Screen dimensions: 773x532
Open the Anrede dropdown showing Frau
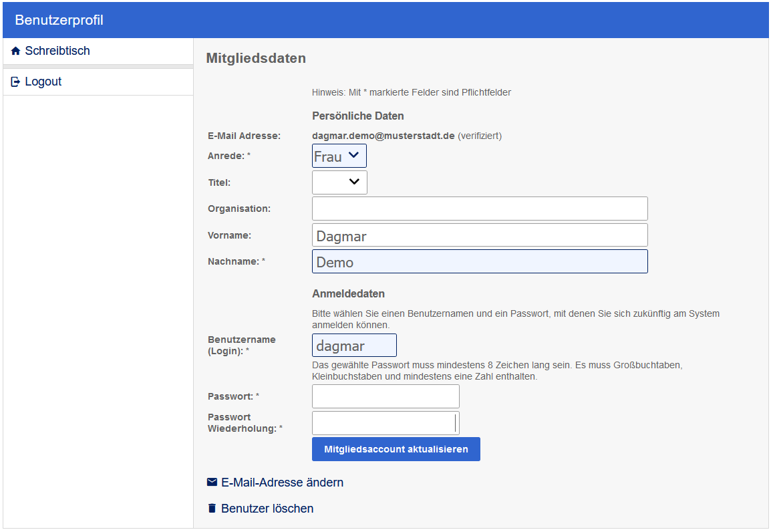pos(339,156)
